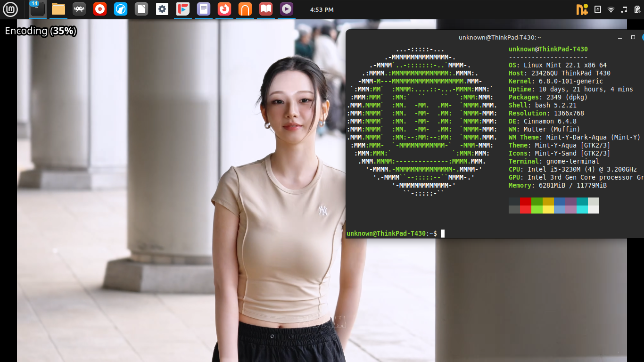Open the sound applet music note
Screen dimensions: 644x362
624,9
